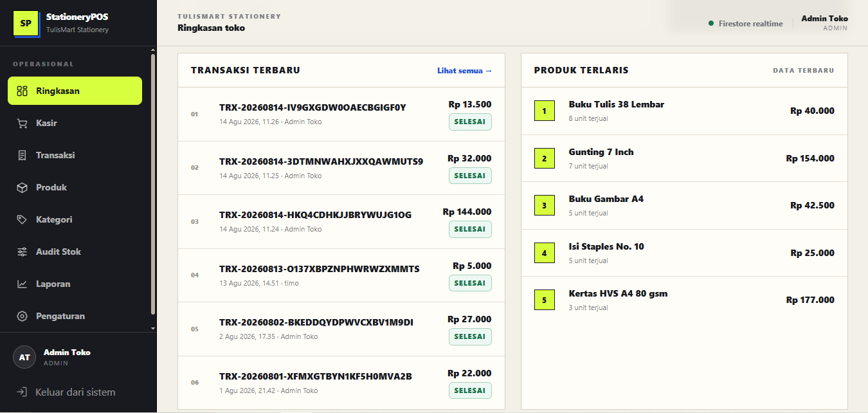Select transaction TRX-20260813-O137XBPZNPHWRWZXMMTS
Viewport: 868px width, 413px height.
click(x=341, y=275)
